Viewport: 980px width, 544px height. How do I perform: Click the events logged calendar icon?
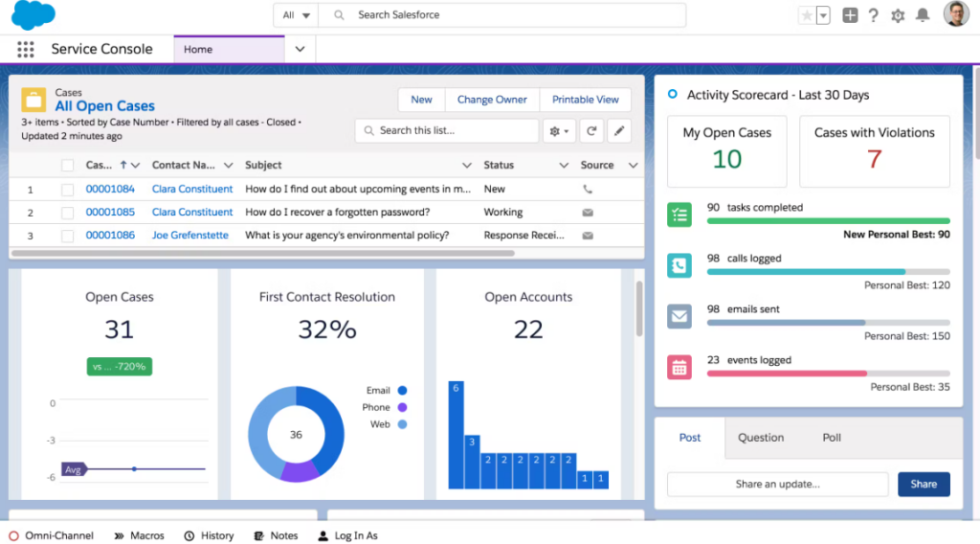(679, 368)
